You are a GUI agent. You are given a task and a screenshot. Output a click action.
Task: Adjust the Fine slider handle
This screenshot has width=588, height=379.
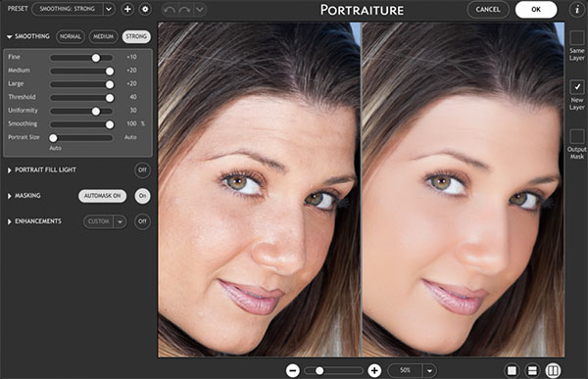click(x=96, y=58)
